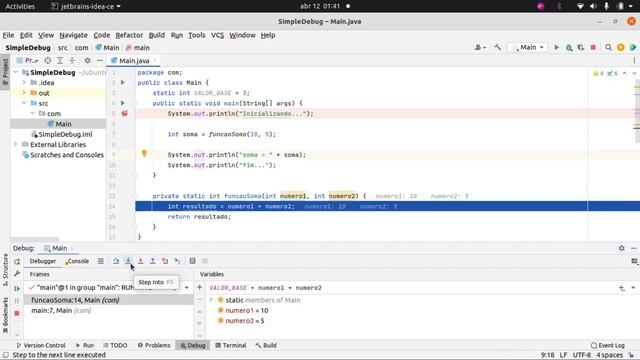Collapse the SimpleDebug project root
The height and width of the screenshot is (360, 640).
click(16, 72)
